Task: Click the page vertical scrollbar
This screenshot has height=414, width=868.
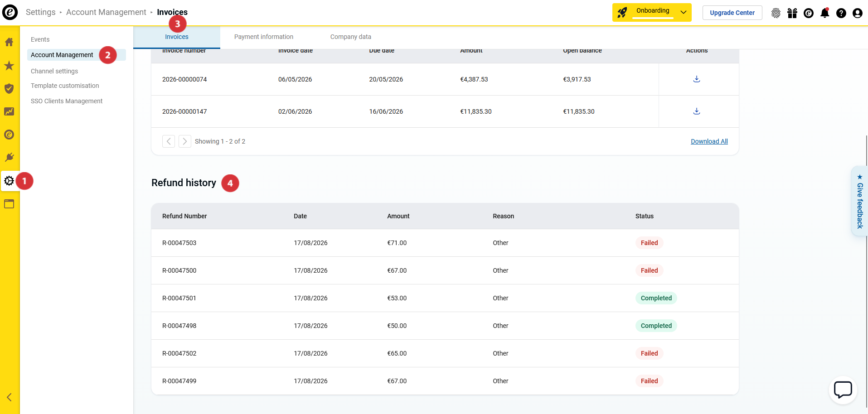Action: coord(866,272)
